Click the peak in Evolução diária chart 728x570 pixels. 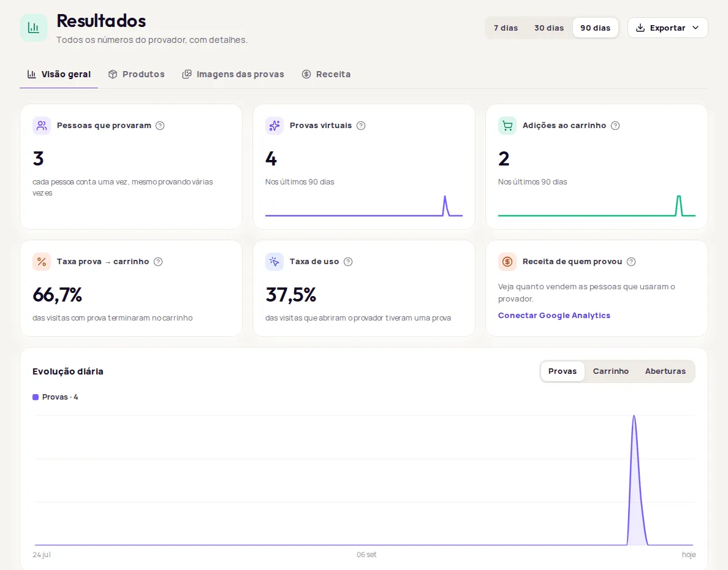pyautogui.click(x=634, y=417)
